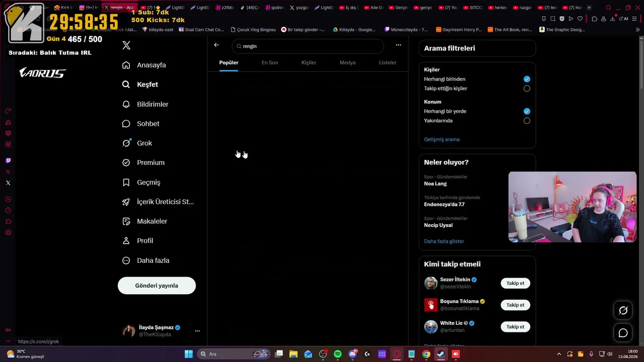
Task: Open the Necip Uysal trending topic
Action: point(438,225)
